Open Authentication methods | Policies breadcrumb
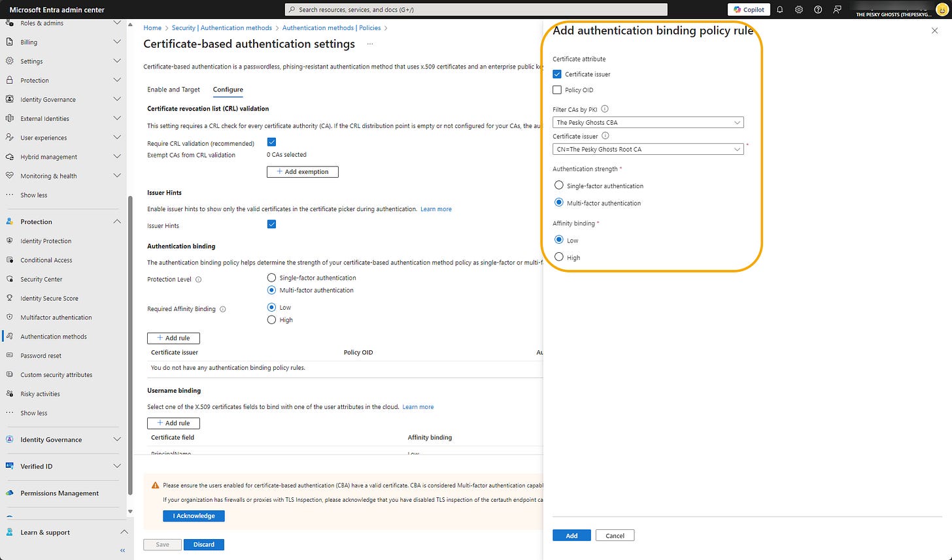 click(x=331, y=28)
